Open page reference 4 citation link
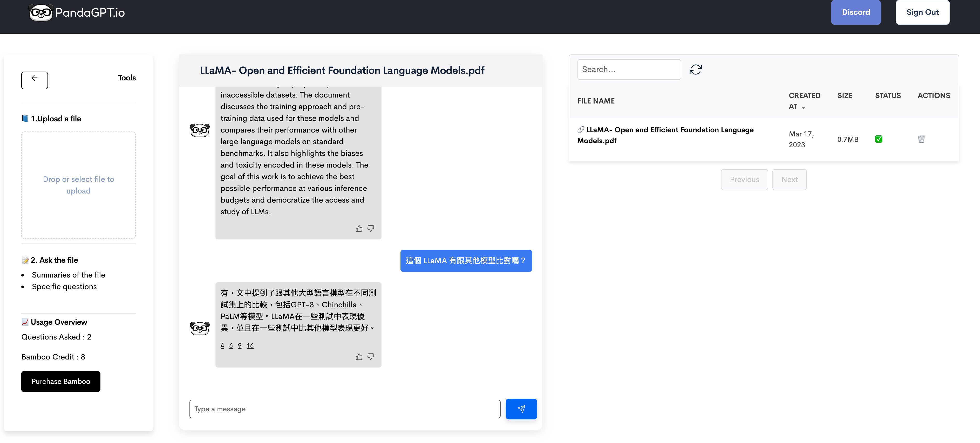 (x=222, y=345)
